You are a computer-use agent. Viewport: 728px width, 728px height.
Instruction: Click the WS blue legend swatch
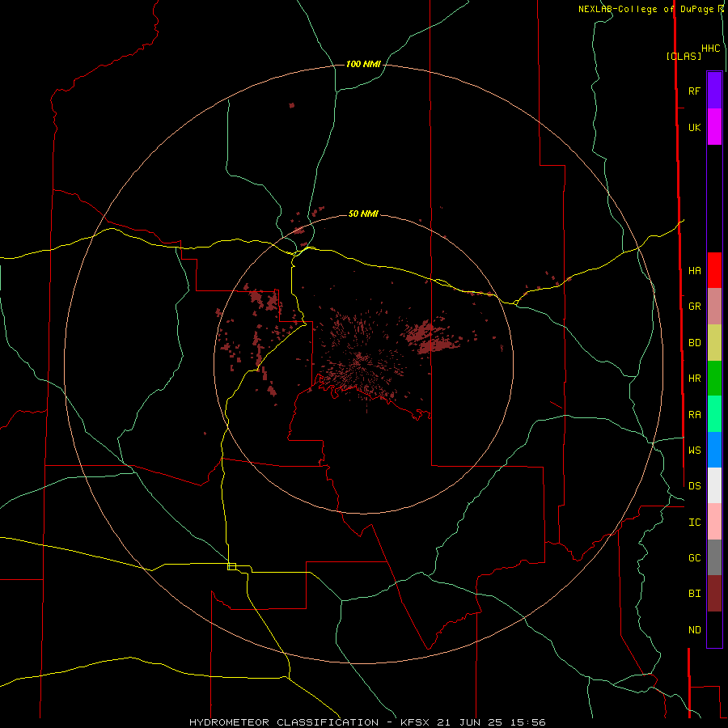coord(714,450)
